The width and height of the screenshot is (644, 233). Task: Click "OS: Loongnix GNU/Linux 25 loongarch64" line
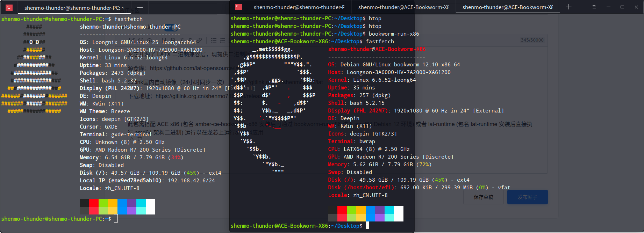tap(138, 42)
